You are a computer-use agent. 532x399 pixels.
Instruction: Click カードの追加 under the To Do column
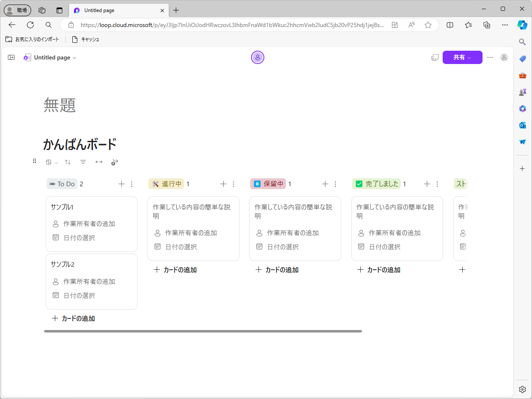pyautogui.click(x=73, y=318)
